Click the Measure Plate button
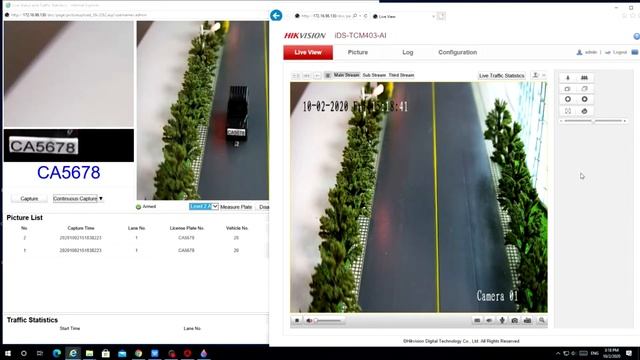 [x=236, y=207]
